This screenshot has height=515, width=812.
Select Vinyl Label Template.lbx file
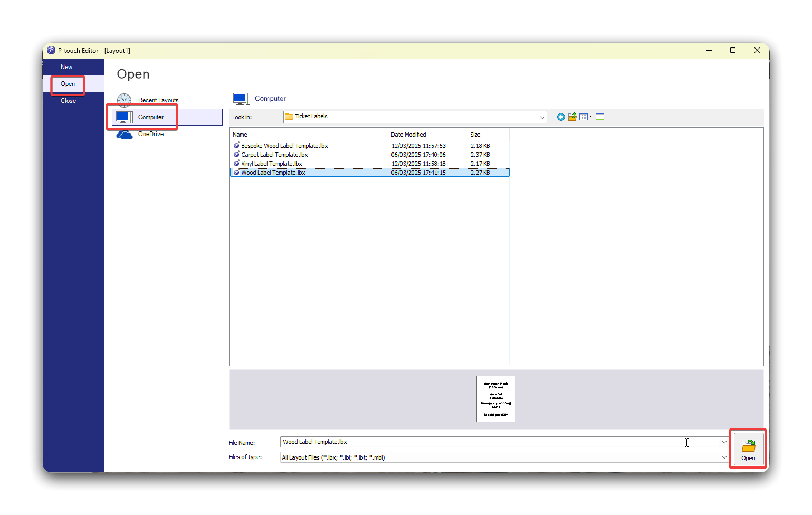[x=271, y=164]
